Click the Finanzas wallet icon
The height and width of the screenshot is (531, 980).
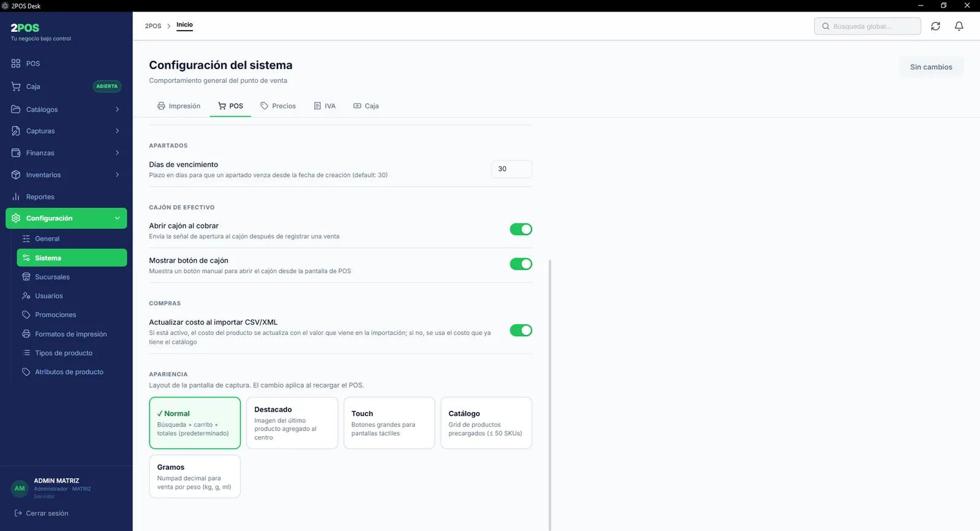pos(16,153)
